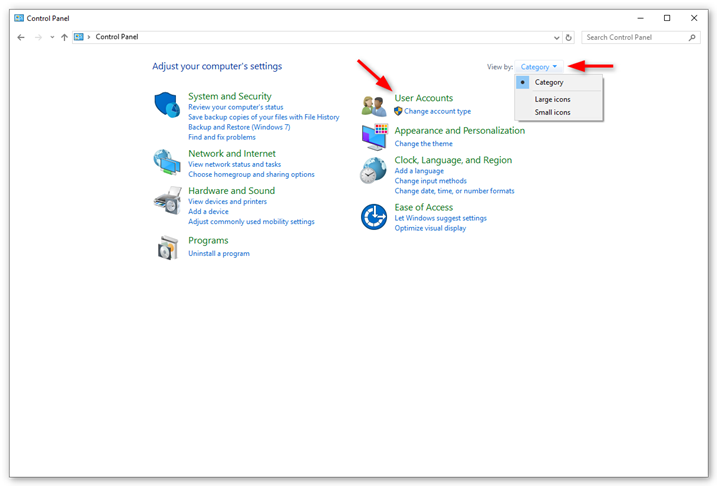Refresh the Control Panel view
The width and height of the screenshot is (717, 486).
click(568, 37)
